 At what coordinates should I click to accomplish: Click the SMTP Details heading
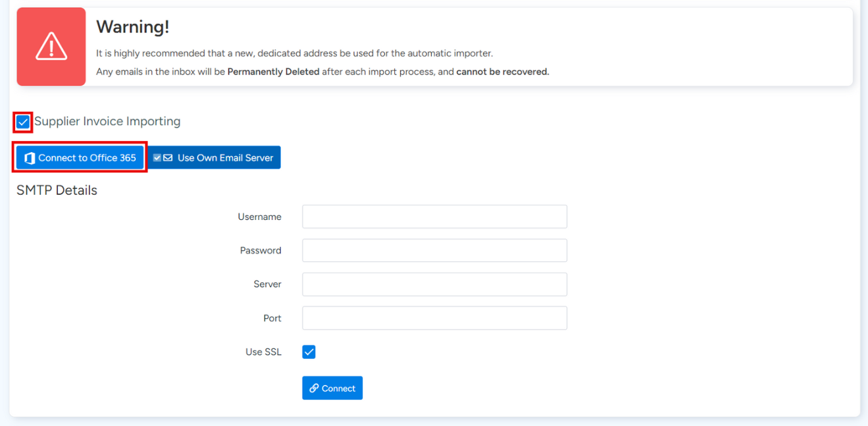[57, 190]
